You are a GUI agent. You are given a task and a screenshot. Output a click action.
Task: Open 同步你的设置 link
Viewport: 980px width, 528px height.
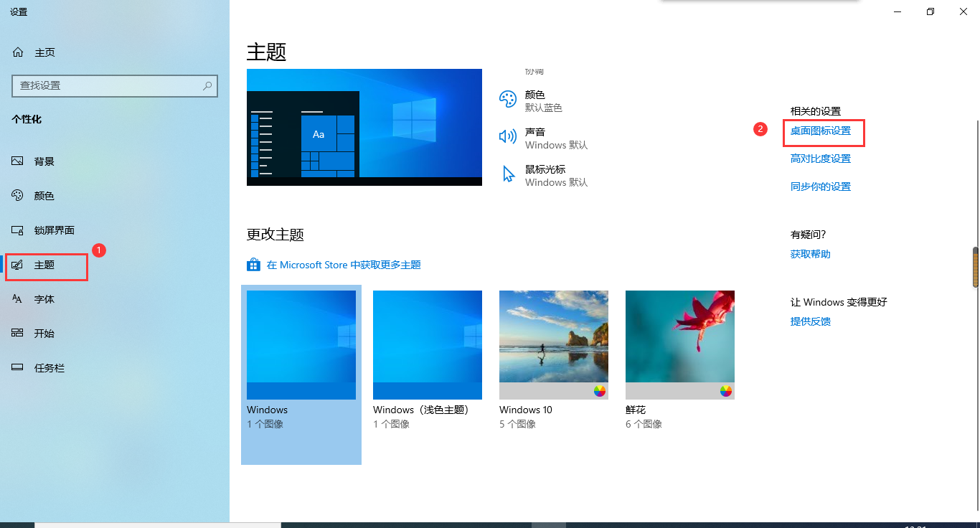coord(821,187)
